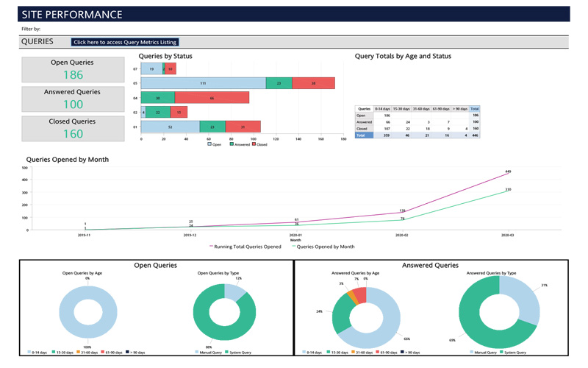Click the Total column header in the query table

474,109
